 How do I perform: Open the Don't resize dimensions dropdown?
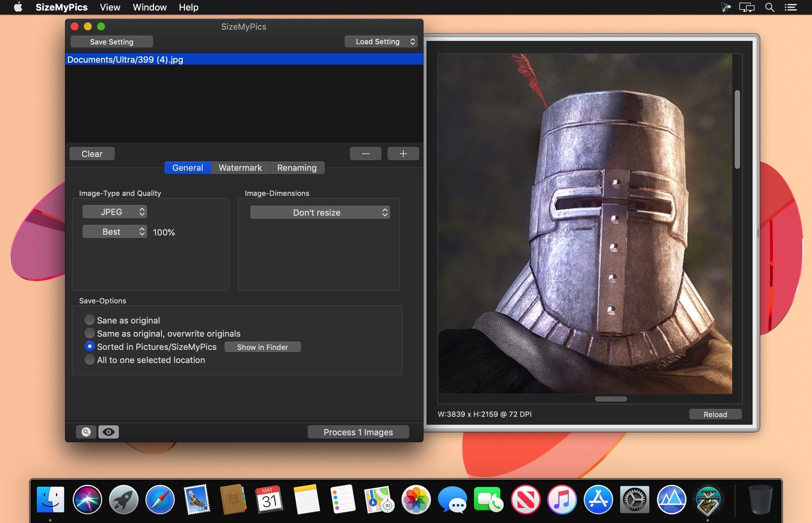point(320,213)
